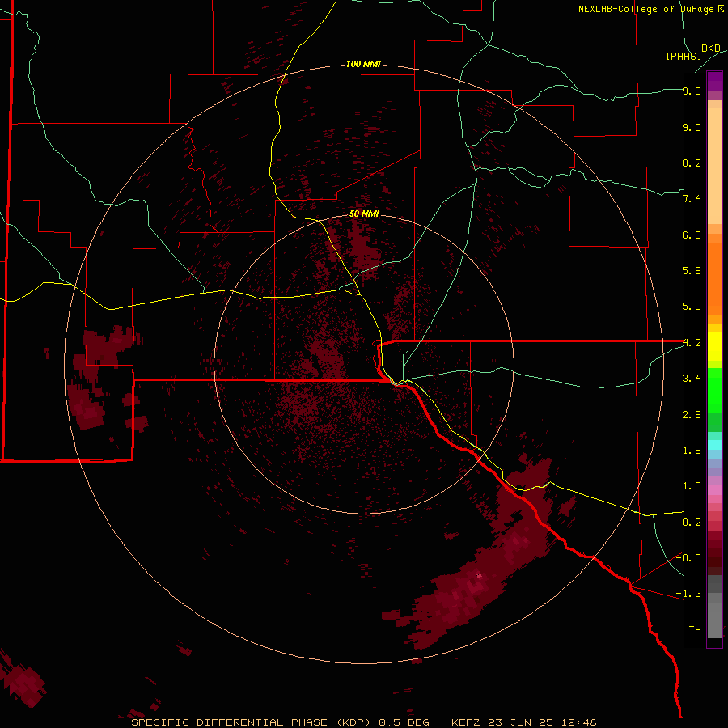Click the 1.0 value on the color scale

pyautogui.click(x=692, y=486)
